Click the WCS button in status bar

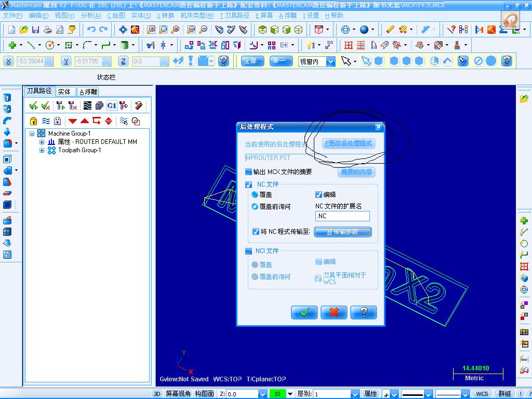click(x=482, y=394)
